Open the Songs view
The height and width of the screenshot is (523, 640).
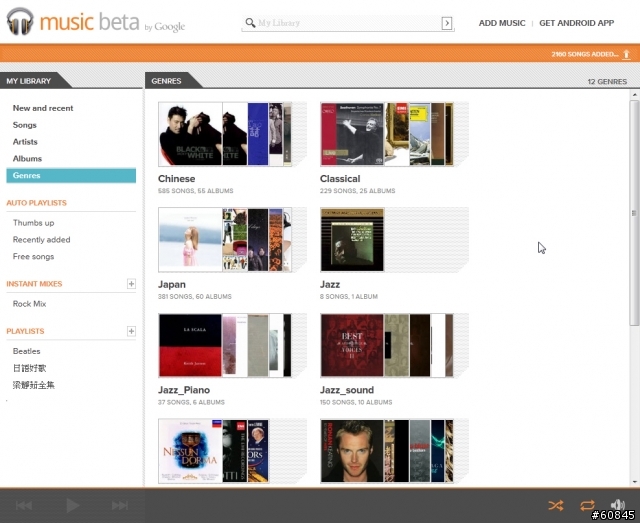coord(24,125)
